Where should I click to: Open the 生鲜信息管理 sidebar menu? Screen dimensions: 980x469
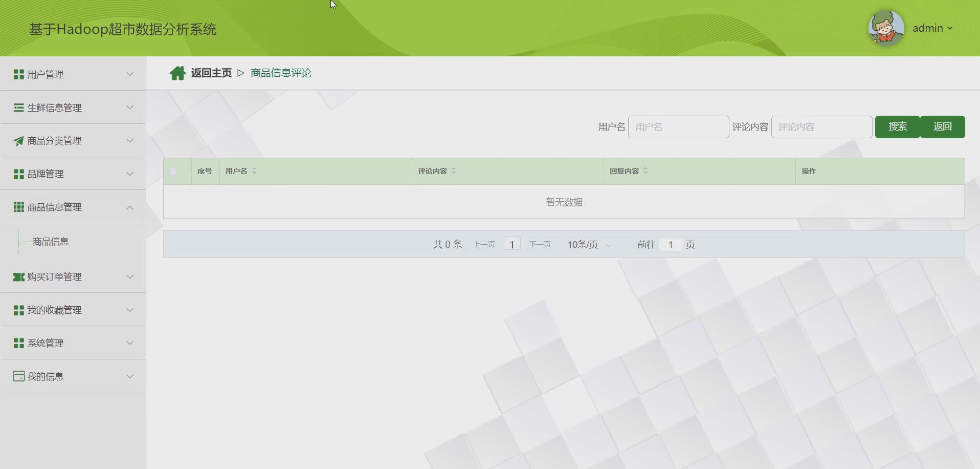(x=73, y=108)
